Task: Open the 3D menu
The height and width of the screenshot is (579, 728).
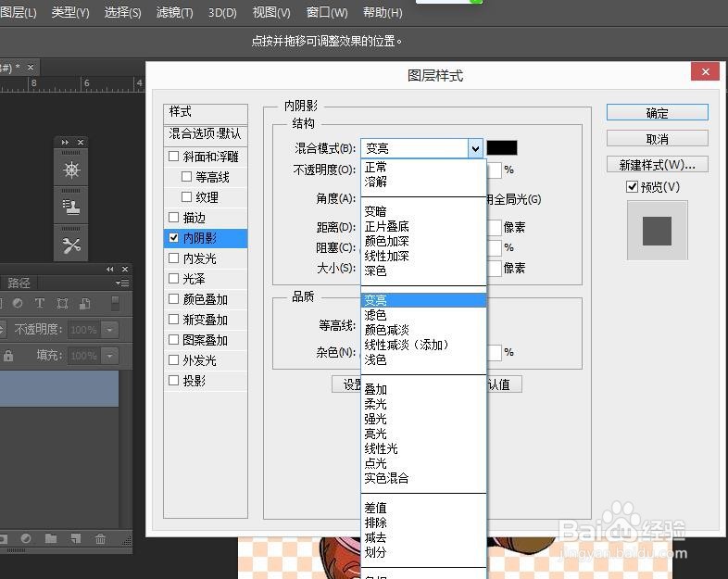Action: pos(222,13)
